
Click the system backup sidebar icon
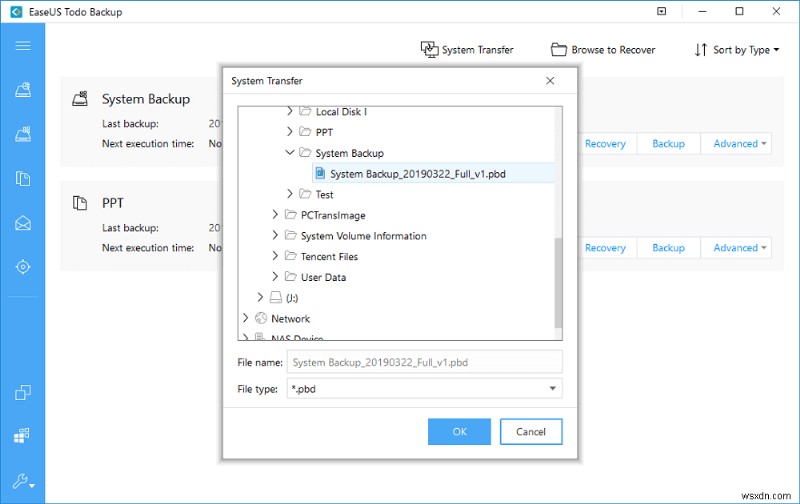[x=22, y=134]
